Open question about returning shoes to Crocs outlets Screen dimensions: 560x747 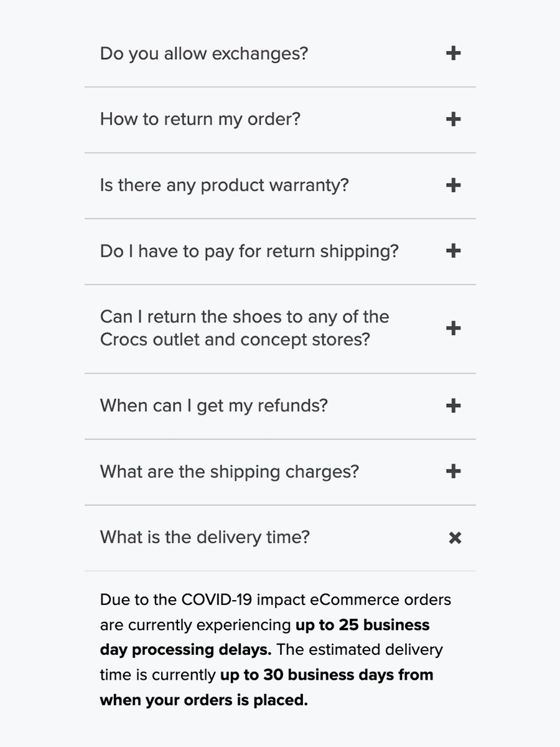pyautogui.click(x=245, y=328)
